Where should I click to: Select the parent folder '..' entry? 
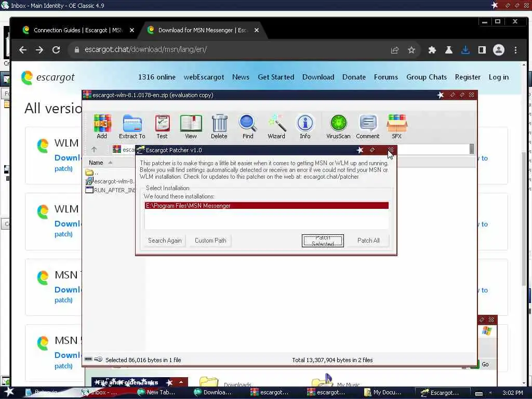[x=92, y=172]
